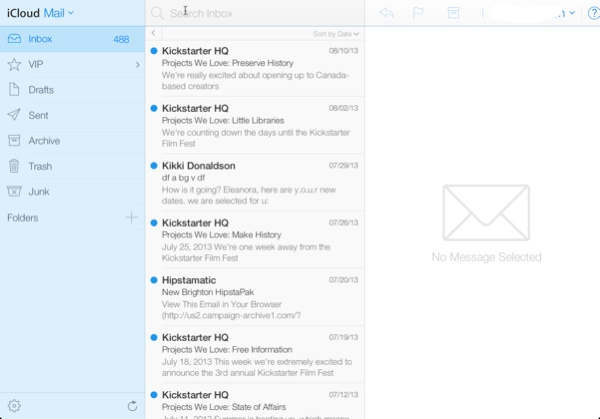This screenshot has height=419, width=600.
Task: Expand the VIP mailbox chevron
Action: pos(137,65)
